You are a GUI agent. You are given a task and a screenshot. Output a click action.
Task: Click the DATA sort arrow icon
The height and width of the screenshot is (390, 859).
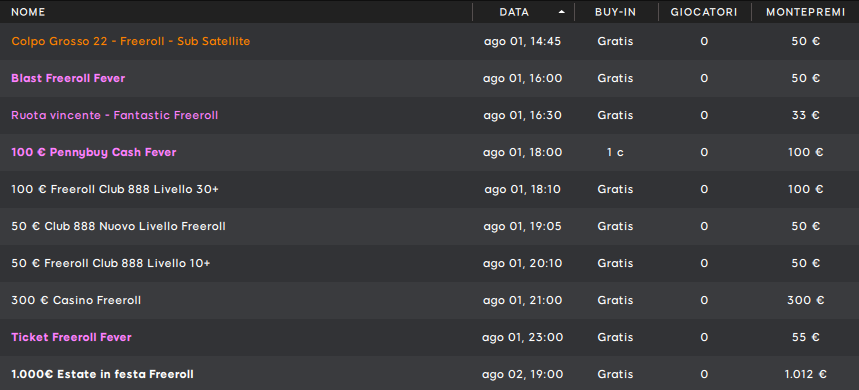(x=562, y=12)
